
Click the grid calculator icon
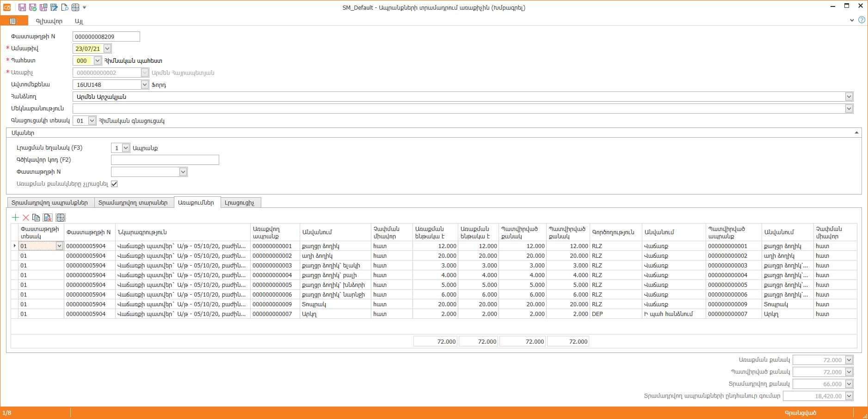coord(61,218)
